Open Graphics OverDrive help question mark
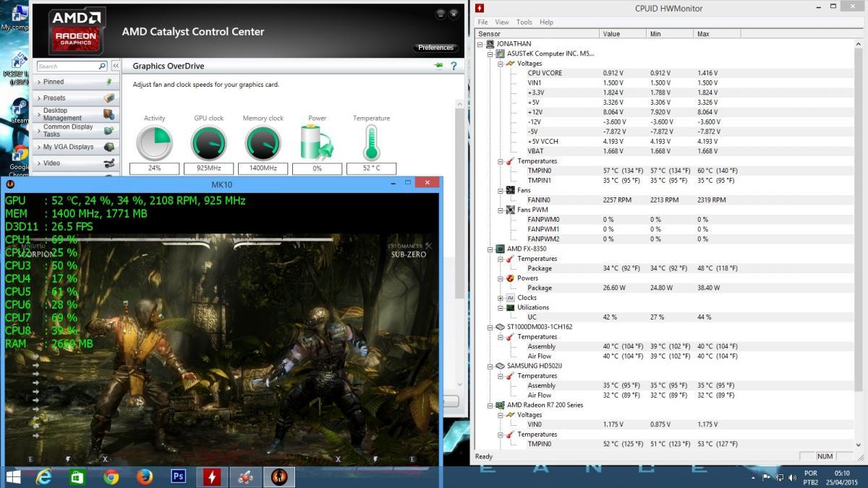The image size is (868, 488). pos(454,66)
